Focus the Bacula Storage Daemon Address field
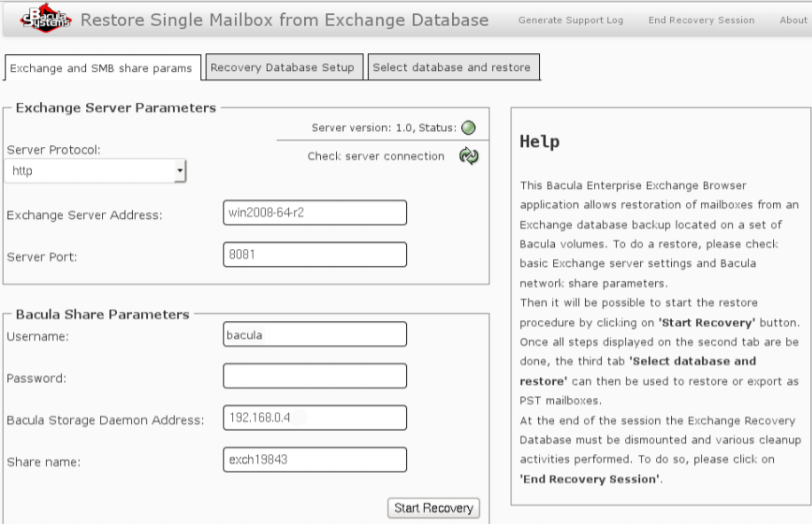The height and width of the screenshot is (524, 812). [x=315, y=418]
